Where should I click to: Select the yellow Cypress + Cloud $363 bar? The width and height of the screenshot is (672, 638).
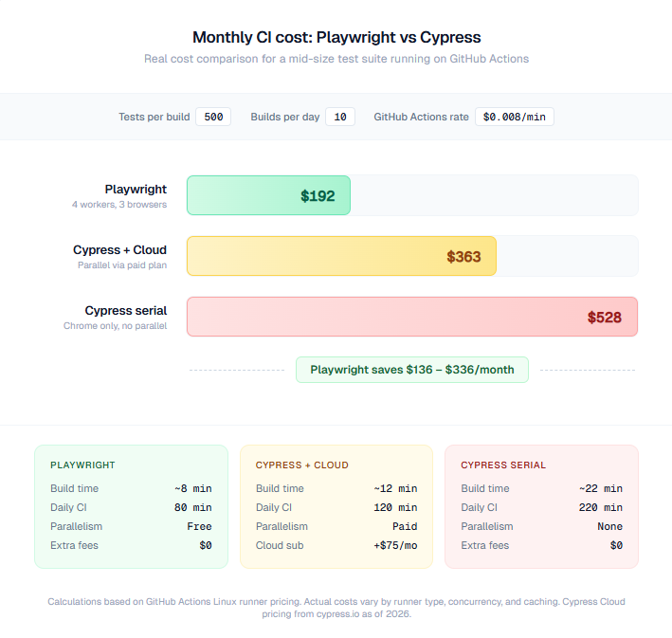pyautogui.click(x=341, y=256)
